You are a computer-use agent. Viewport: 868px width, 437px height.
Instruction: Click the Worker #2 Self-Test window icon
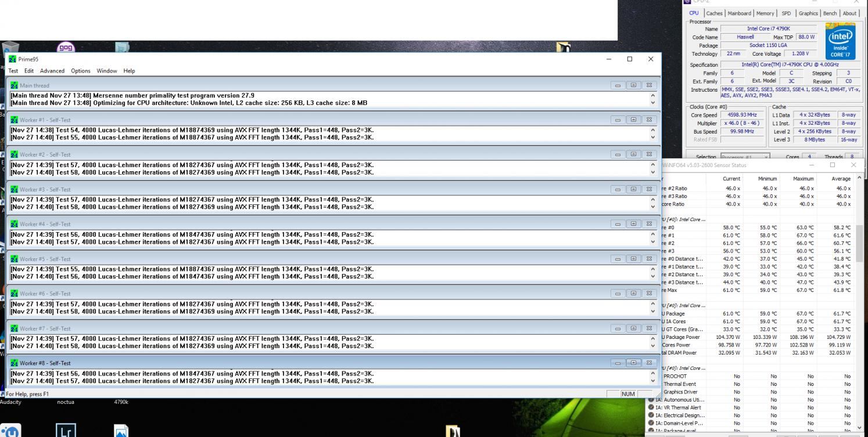15,154
